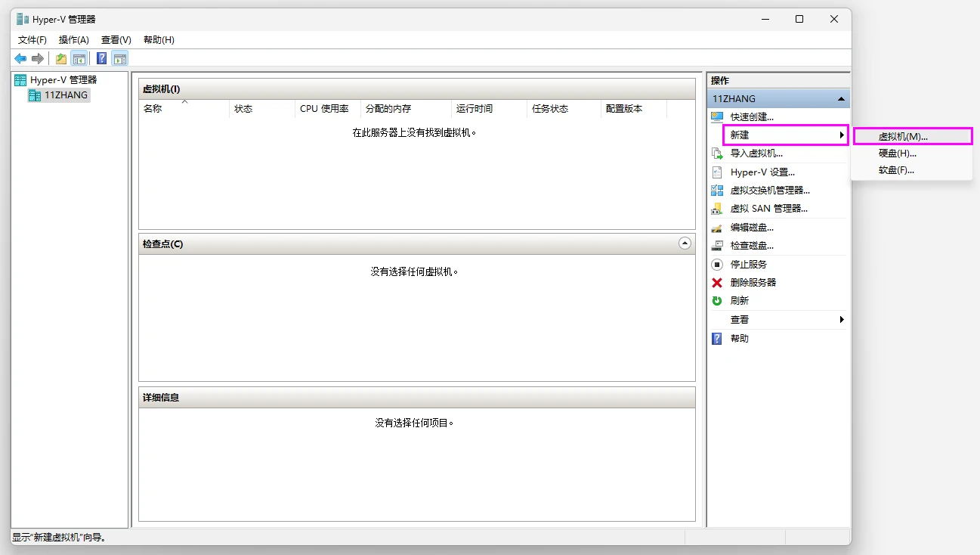Click the text 没有选择任何虚拟机。

(x=415, y=271)
